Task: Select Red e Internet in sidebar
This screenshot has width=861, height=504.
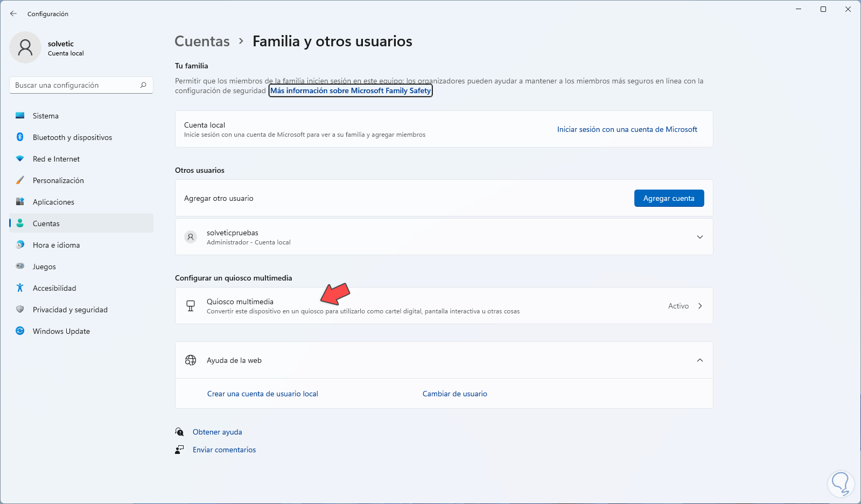Action: click(56, 159)
